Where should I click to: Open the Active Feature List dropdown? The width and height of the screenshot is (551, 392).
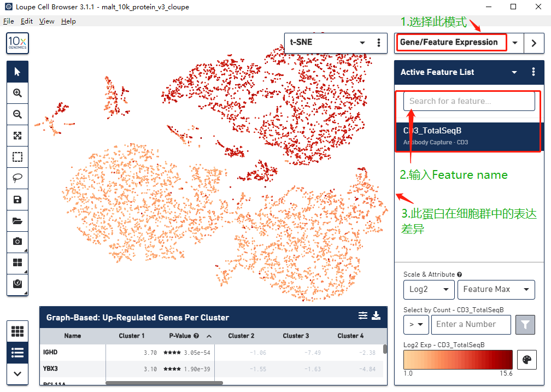(513, 72)
